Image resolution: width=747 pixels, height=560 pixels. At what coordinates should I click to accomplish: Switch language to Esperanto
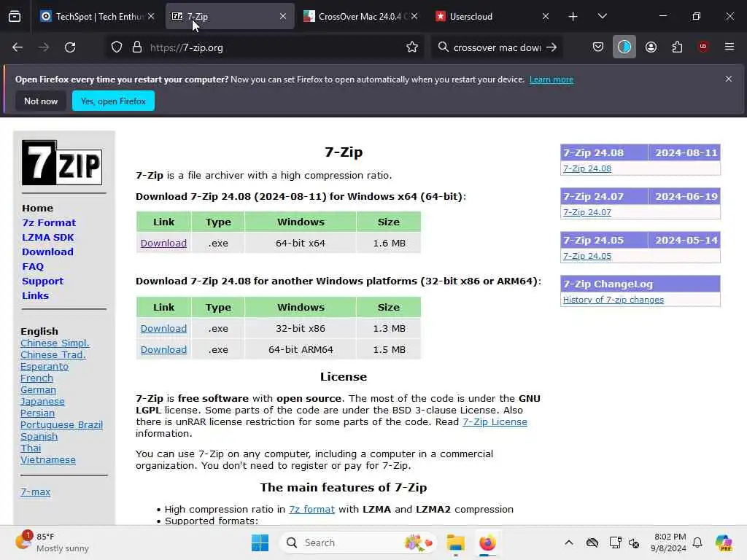coord(44,367)
